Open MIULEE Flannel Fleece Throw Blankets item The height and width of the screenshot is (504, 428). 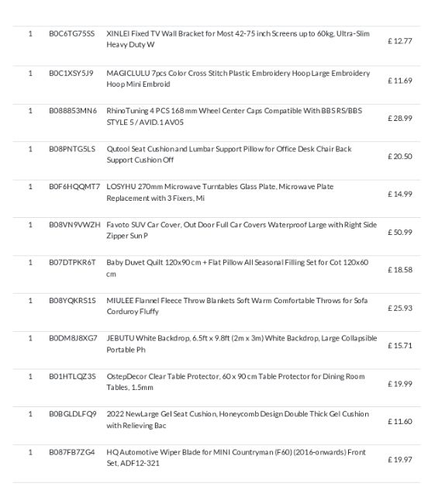click(x=236, y=306)
